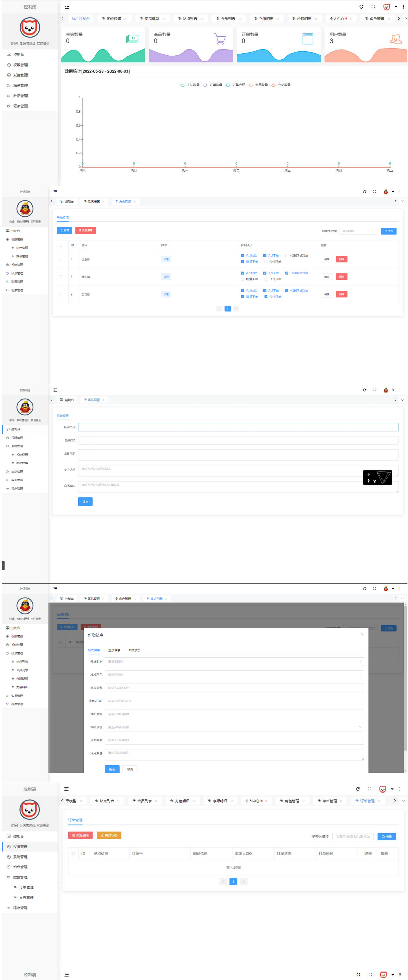The image size is (408, 980).
Task: Open the 域名后缀 selection dropdown
Action: pyautogui.click(x=234, y=727)
